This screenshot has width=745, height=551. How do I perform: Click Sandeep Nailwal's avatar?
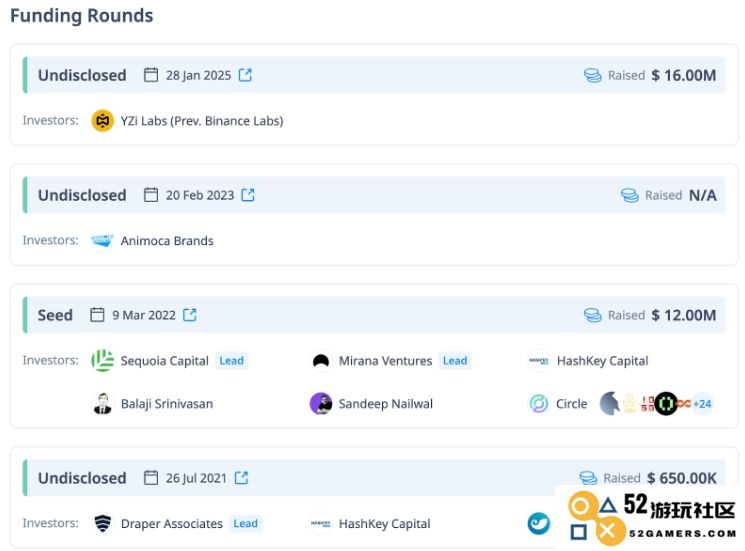321,404
